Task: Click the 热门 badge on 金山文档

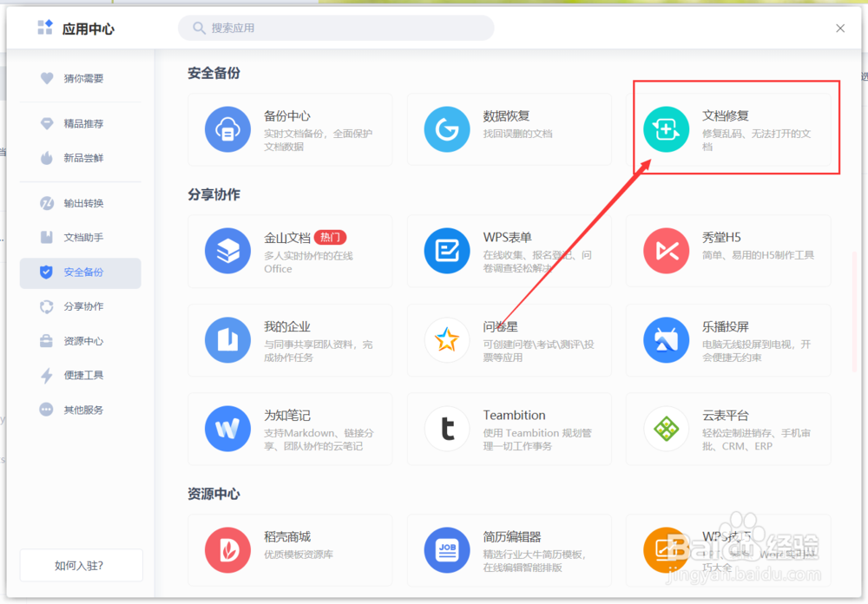Action: pyautogui.click(x=331, y=238)
